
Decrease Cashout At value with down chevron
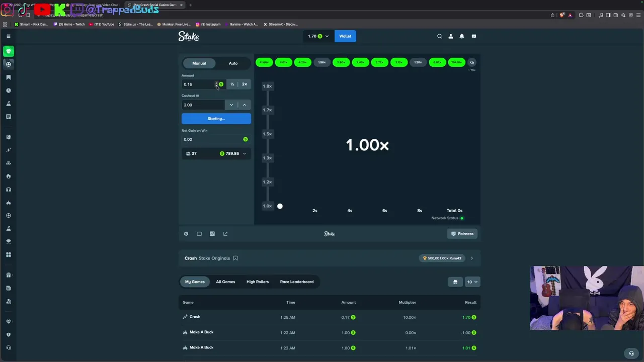click(x=231, y=105)
